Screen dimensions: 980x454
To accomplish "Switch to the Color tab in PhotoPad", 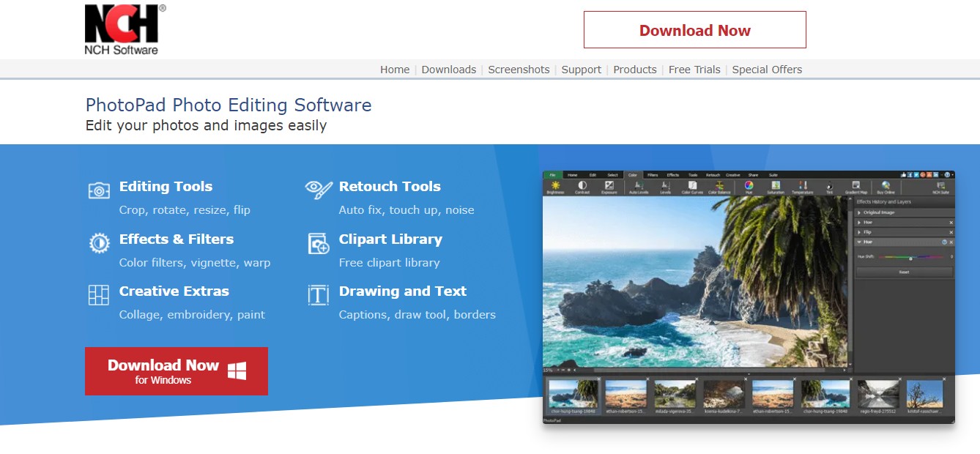I will [632, 175].
